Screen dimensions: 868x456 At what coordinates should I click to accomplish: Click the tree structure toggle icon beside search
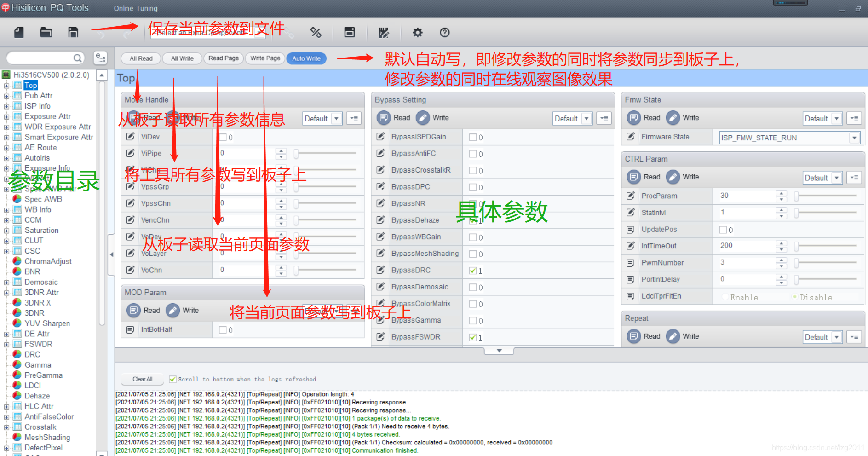click(100, 58)
